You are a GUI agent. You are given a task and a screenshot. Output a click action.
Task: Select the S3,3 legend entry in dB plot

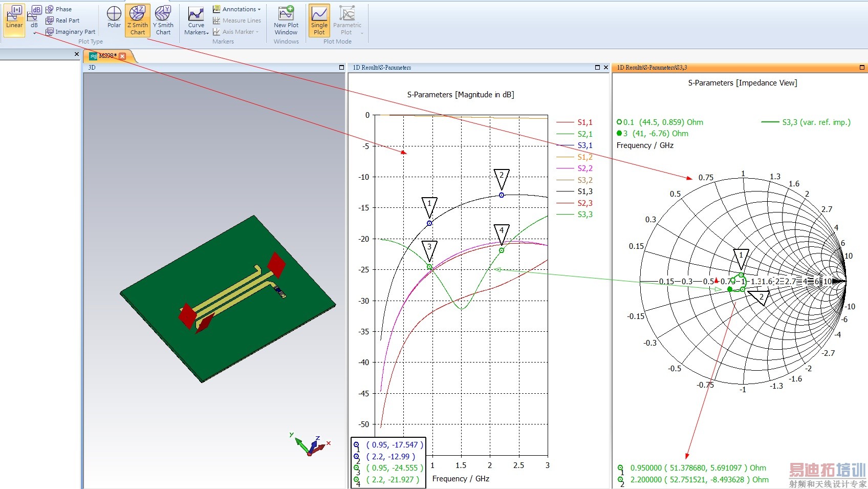click(x=575, y=215)
